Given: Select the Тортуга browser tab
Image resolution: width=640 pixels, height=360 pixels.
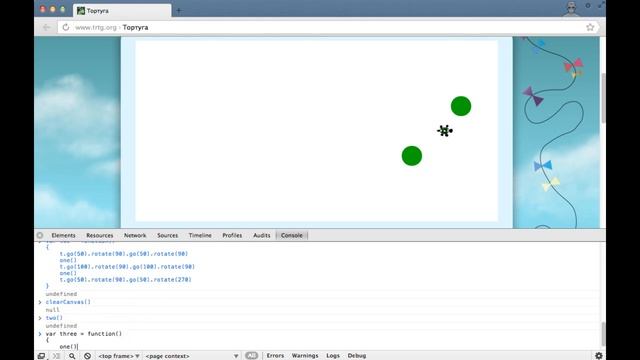Looking at the screenshot, I should (122, 11).
